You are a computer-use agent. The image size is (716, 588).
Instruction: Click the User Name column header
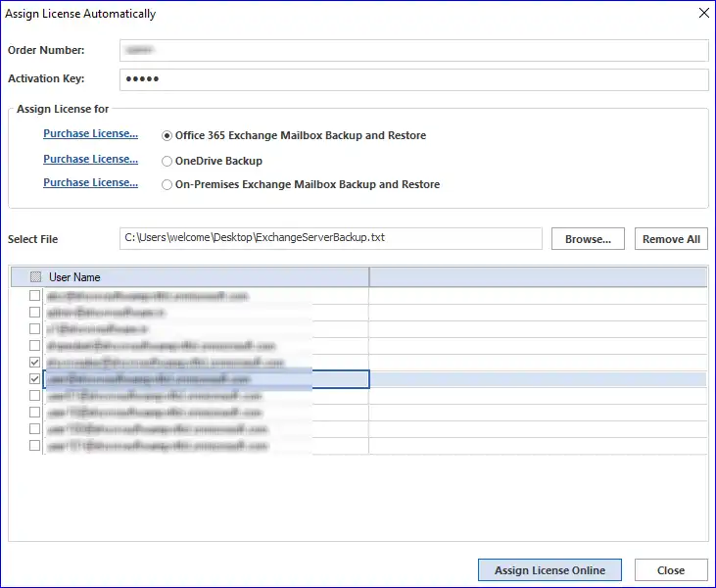coord(190,277)
